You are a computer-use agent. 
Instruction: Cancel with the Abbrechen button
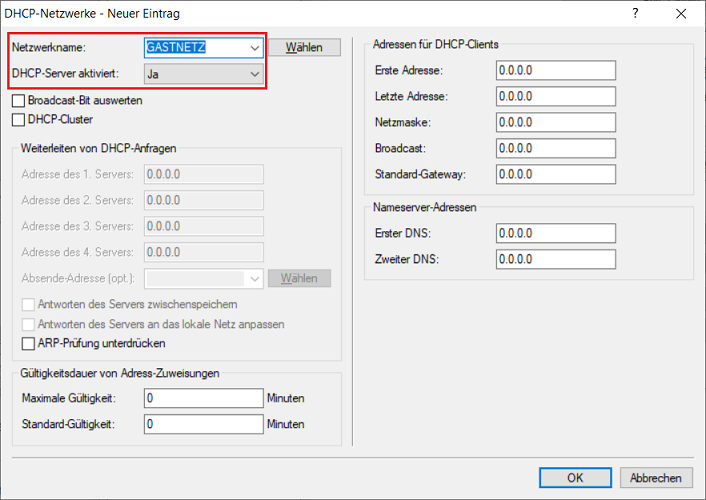pyautogui.click(x=656, y=478)
